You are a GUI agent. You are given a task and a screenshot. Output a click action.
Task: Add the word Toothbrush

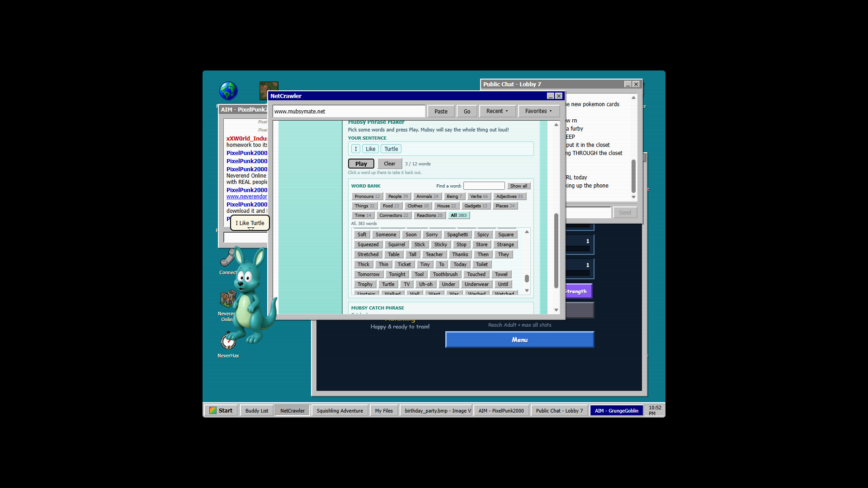(445, 274)
